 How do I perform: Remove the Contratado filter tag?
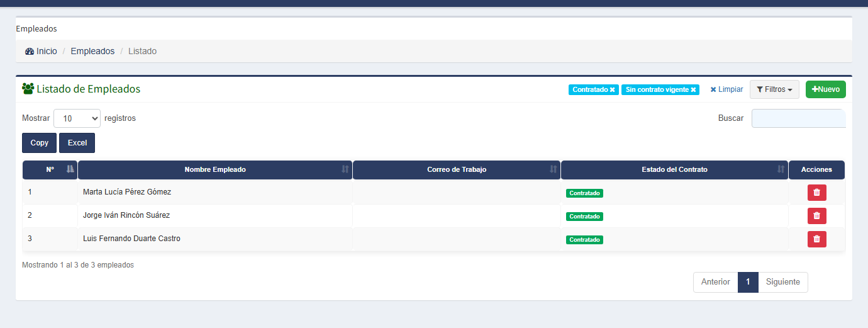(x=612, y=90)
